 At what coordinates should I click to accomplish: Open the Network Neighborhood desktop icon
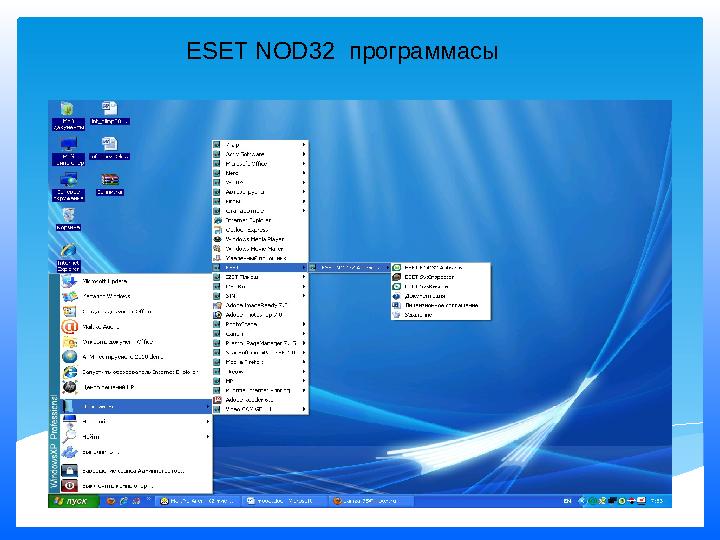pyautogui.click(x=68, y=187)
